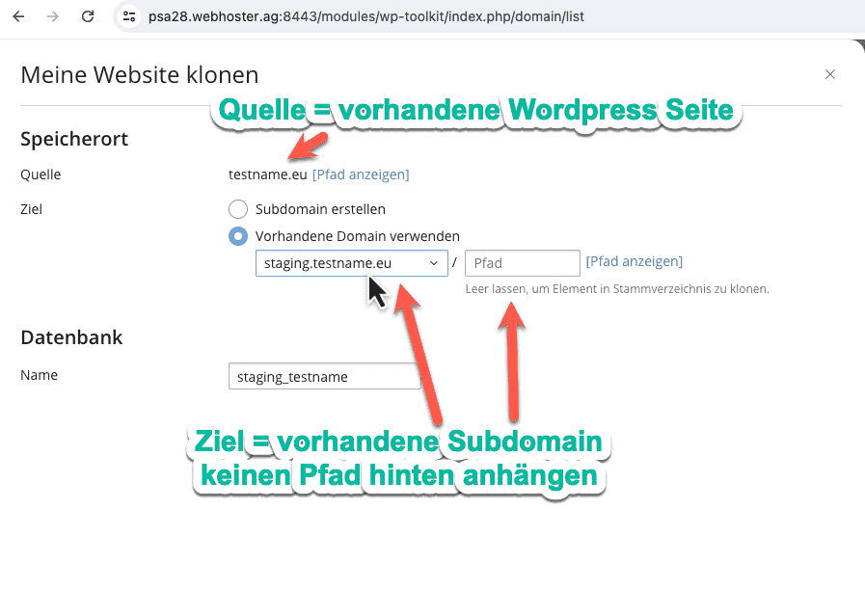Close the Meine Website klonen dialog

[830, 74]
